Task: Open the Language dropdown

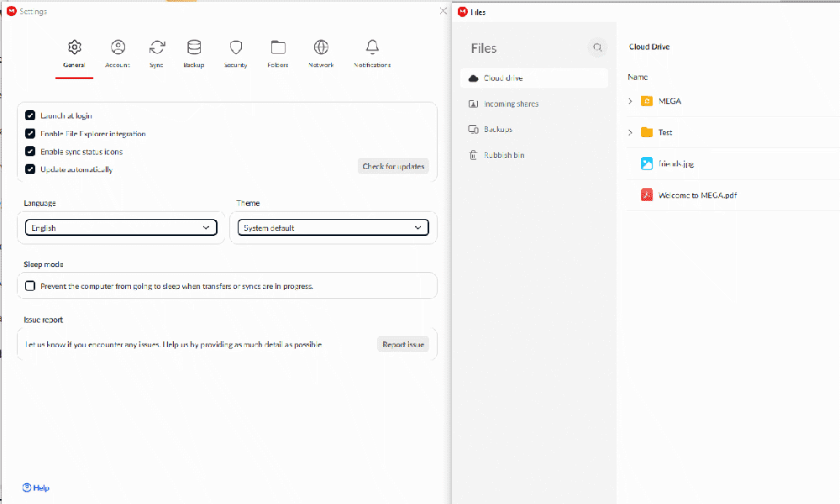Action: pyautogui.click(x=121, y=228)
